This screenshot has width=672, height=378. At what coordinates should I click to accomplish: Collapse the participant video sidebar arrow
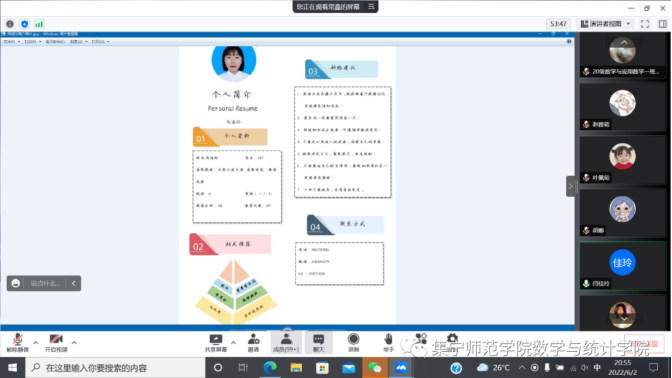coord(570,186)
